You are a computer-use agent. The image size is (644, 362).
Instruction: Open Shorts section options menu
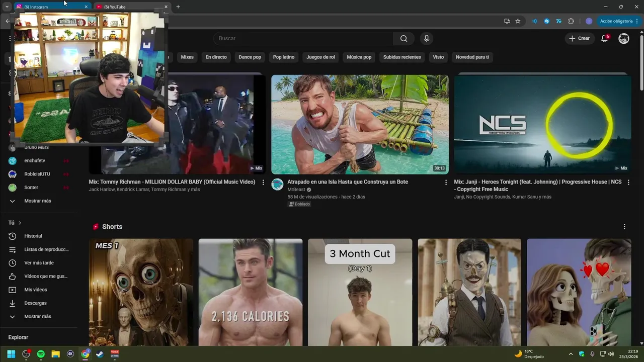[x=624, y=227]
